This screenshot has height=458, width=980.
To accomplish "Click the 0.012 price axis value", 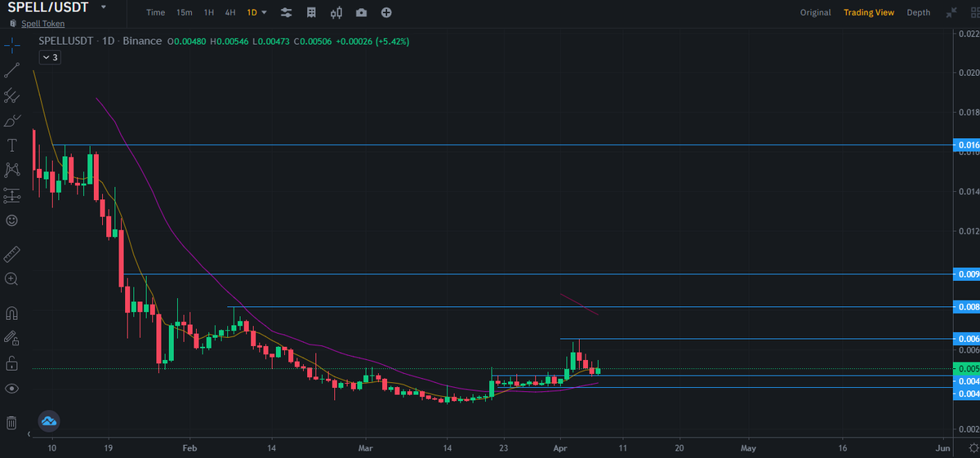I will click(x=968, y=232).
